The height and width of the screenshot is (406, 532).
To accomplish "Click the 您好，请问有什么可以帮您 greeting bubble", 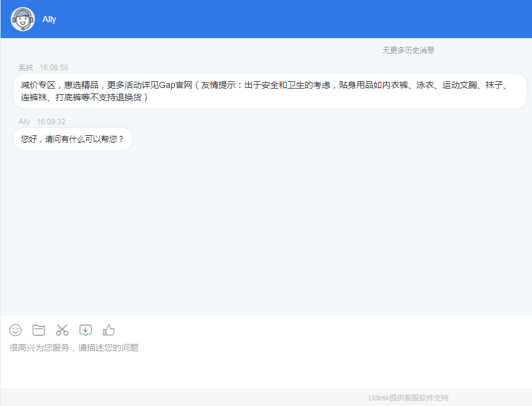I will (73, 139).
